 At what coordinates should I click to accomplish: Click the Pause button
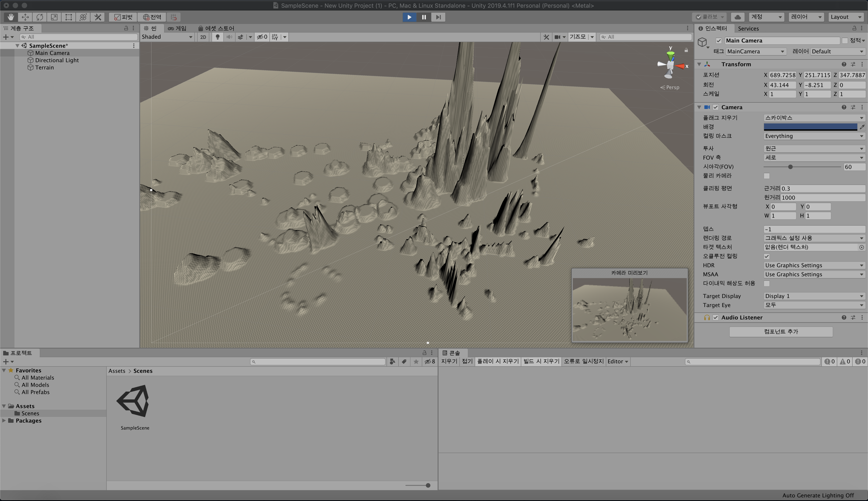424,17
